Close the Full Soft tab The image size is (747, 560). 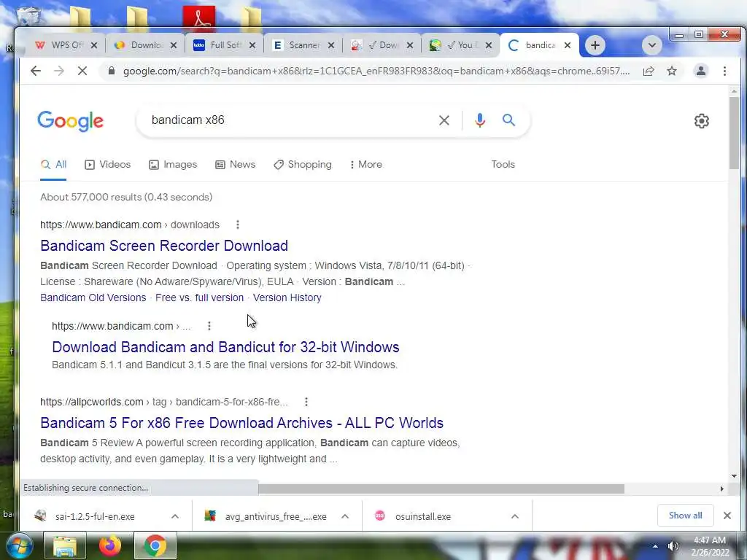252,45
